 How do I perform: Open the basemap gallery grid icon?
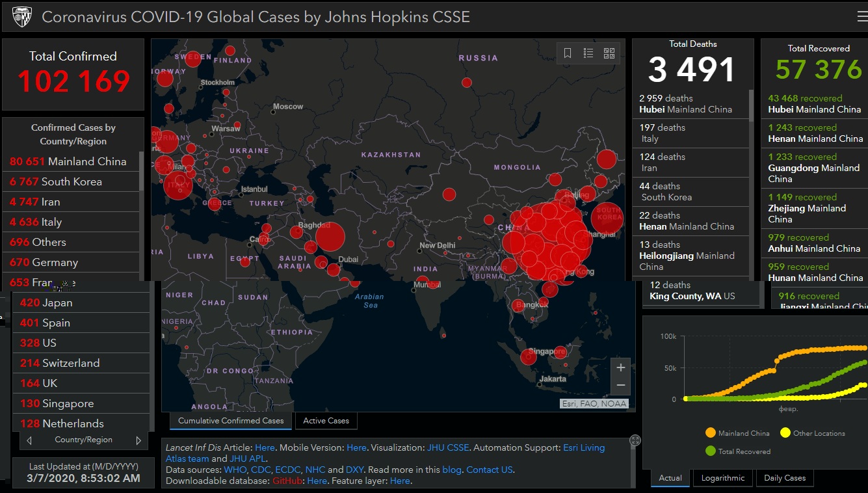coord(609,53)
